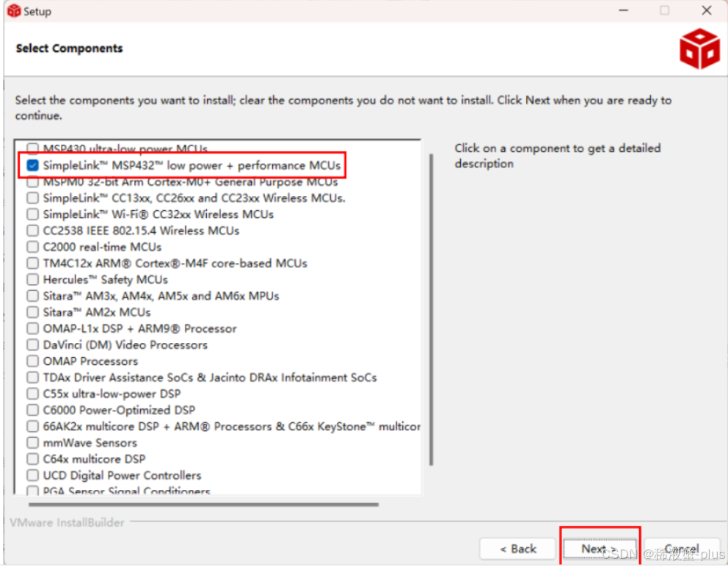Check DaVinci (DM) Video Processors
The image size is (728, 567).
pos(32,344)
